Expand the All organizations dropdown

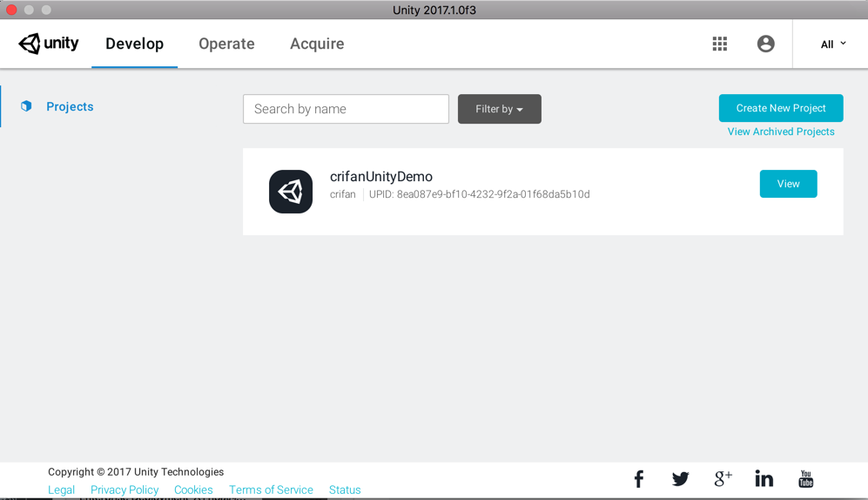point(833,44)
